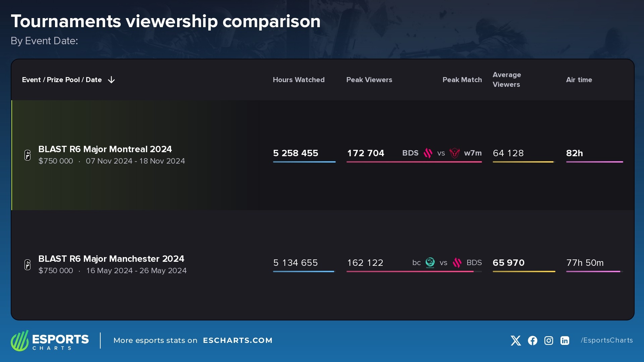Click the $750 000 prize pool for Montreal
This screenshot has width=644, height=362.
pos(56,161)
